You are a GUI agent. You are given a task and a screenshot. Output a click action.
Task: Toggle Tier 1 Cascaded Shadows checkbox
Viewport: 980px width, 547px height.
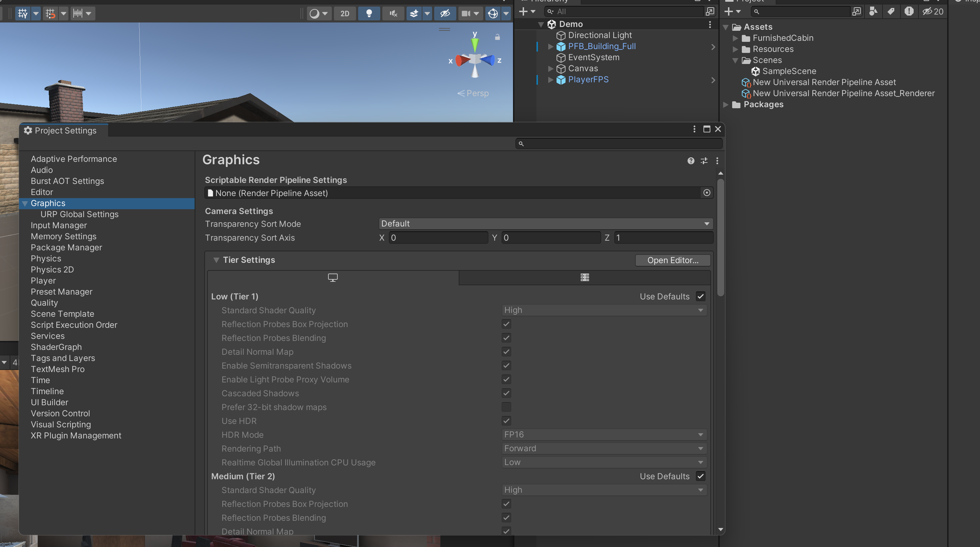click(x=506, y=393)
